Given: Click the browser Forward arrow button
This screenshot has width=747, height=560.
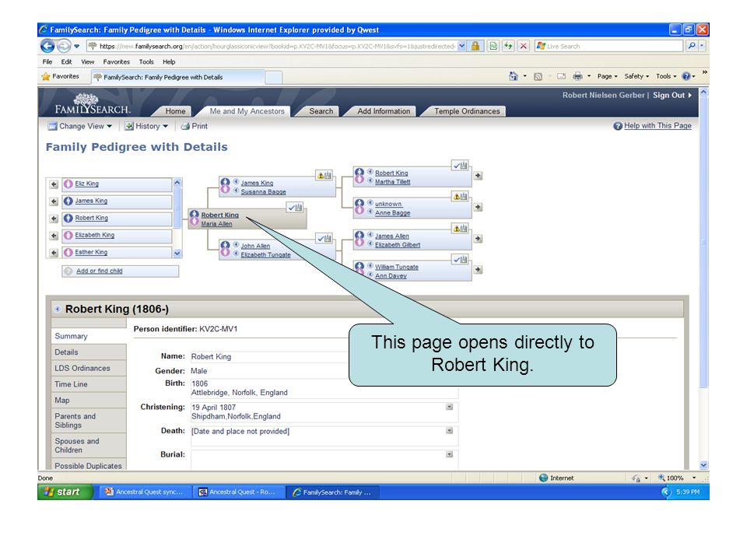Looking at the screenshot, I should (63, 46).
